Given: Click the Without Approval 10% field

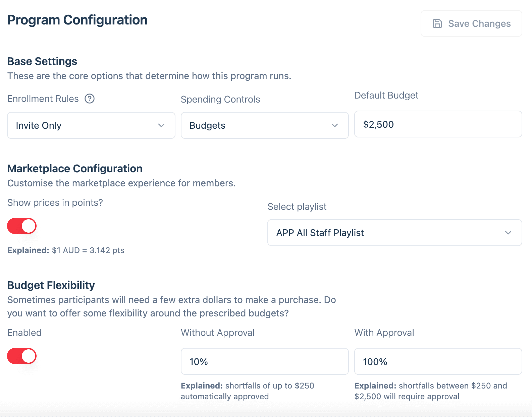Looking at the screenshot, I should [264, 362].
